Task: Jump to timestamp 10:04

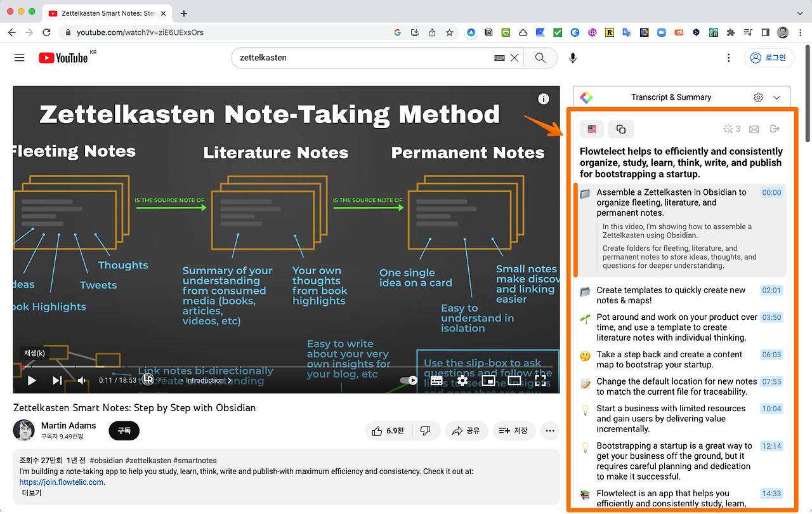Action: [x=771, y=409]
